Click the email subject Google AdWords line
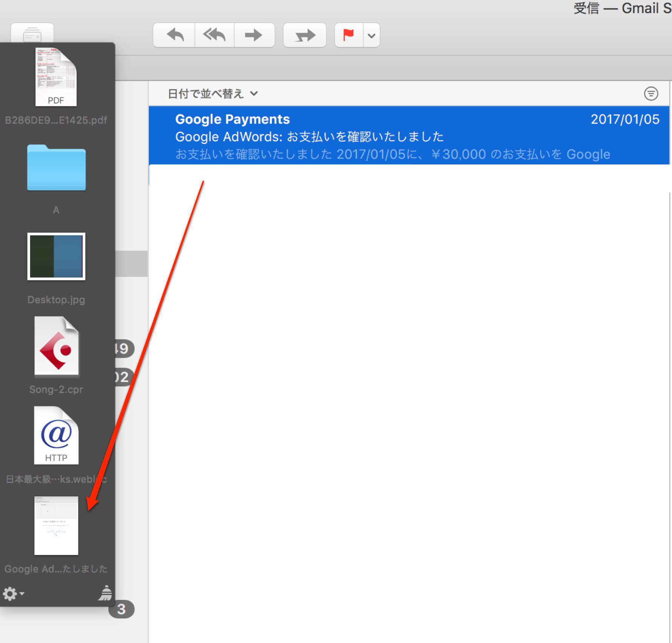Screen dimensions: 672x643 point(309,137)
